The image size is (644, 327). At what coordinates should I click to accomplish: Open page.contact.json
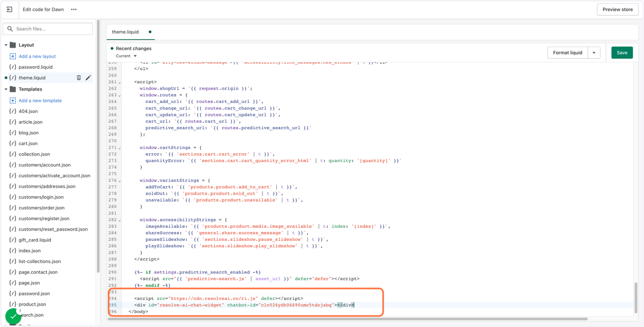(38, 272)
